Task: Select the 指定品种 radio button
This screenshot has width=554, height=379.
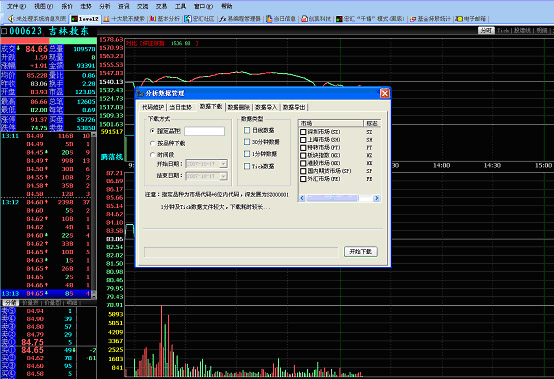Action: [152, 131]
